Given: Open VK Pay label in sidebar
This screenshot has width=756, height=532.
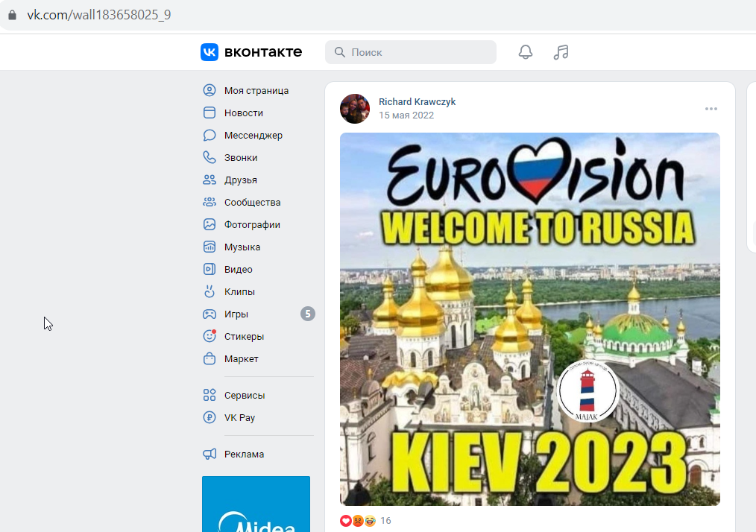Looking at the screenshot, I should [x=239, y=418].
